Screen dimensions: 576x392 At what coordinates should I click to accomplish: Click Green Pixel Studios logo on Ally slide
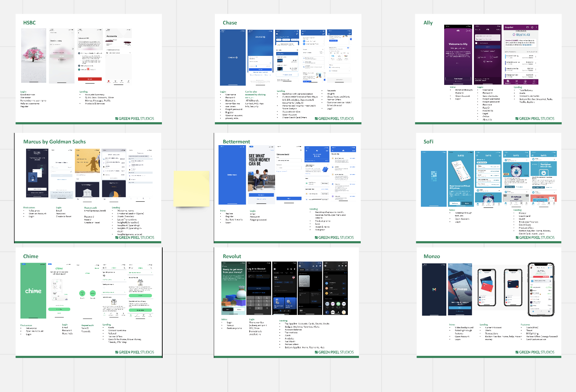(535, 119)
